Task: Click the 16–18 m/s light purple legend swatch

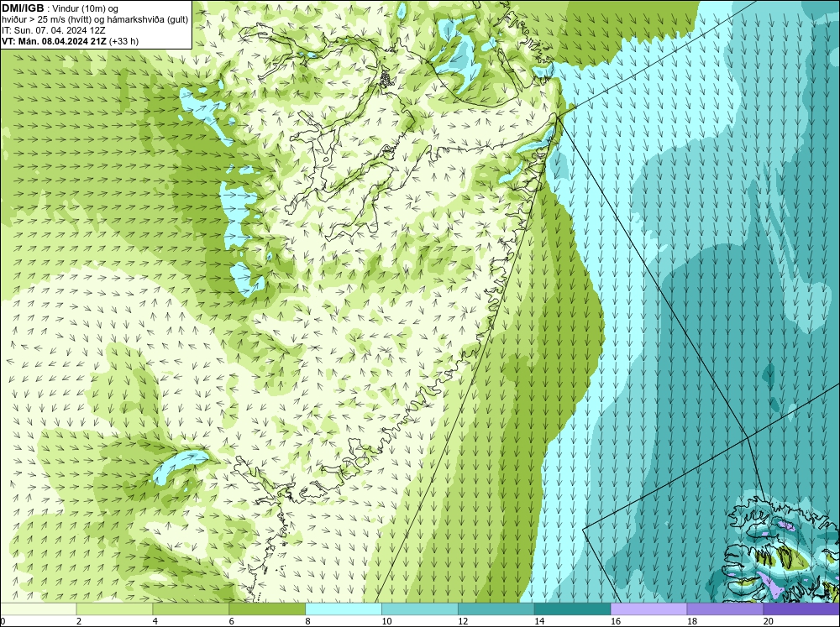Action: (x=648, y=609)
